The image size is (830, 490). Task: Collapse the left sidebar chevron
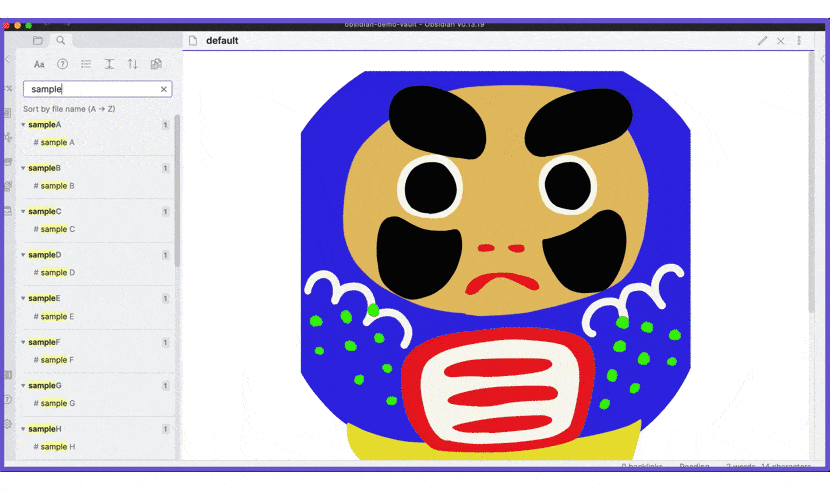click(x=7, y=59)
